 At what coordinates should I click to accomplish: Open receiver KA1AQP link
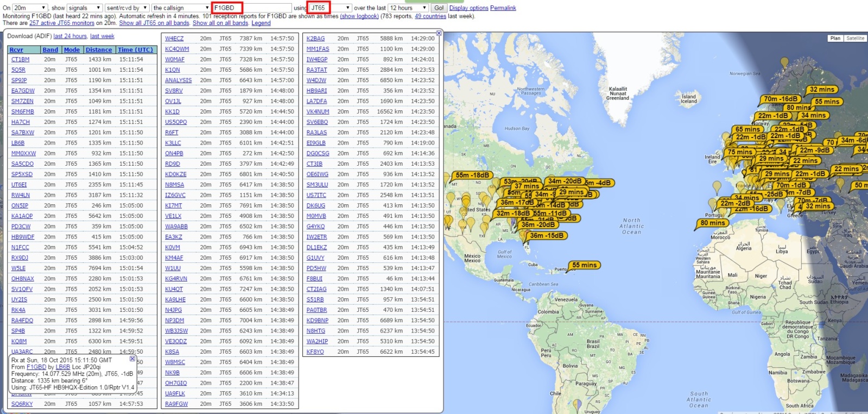pyautogui.click(x=22, y=216)
